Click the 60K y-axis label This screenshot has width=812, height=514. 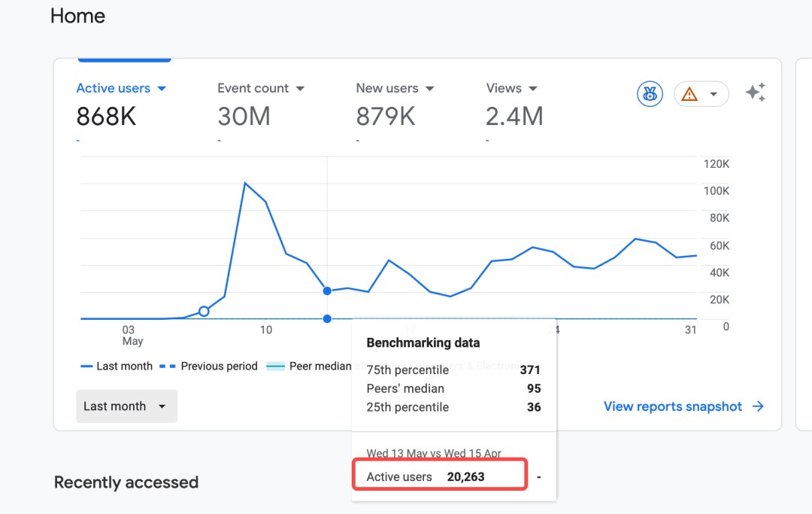[720, 245]
